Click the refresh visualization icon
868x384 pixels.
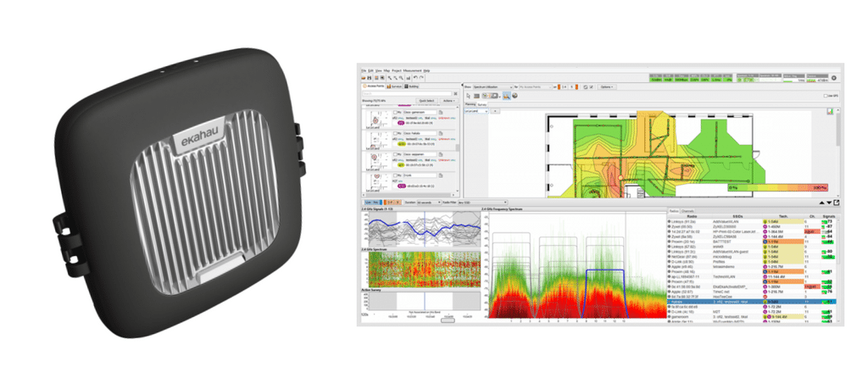pos(585,86)
